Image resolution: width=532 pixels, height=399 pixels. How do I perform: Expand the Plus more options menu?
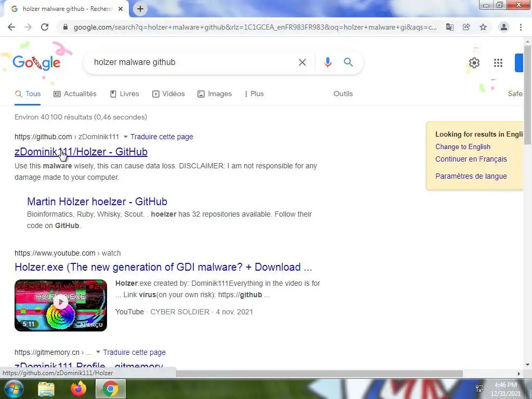coord(254,94)
